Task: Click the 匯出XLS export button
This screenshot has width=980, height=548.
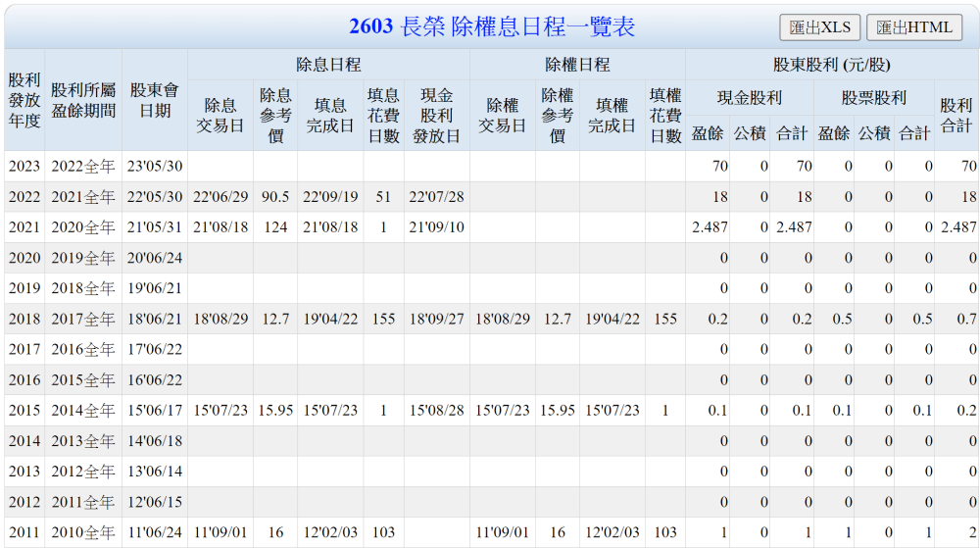Action: pos(819,27)
